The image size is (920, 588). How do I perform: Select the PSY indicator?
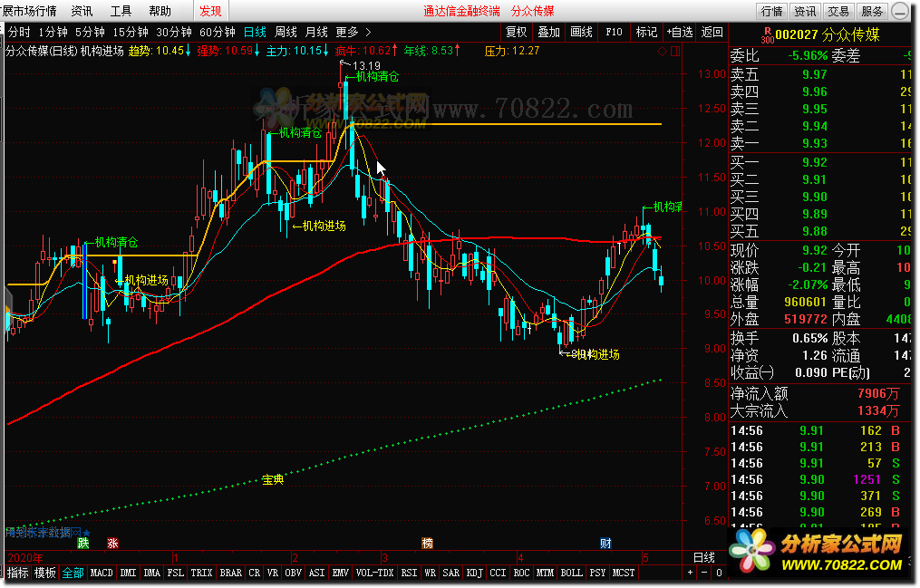[597, 573]
